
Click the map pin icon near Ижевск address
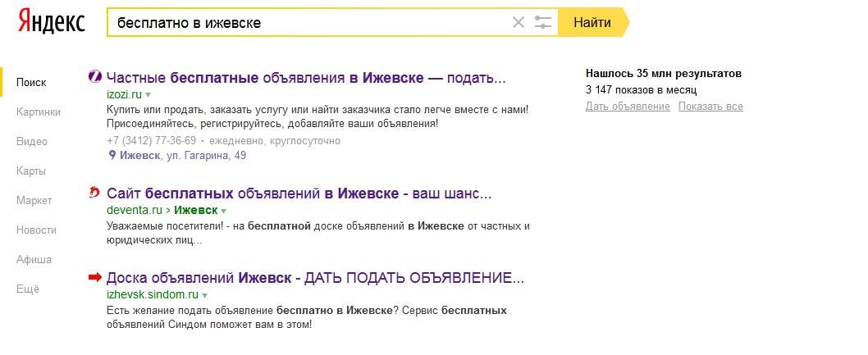tap(112, 156)
